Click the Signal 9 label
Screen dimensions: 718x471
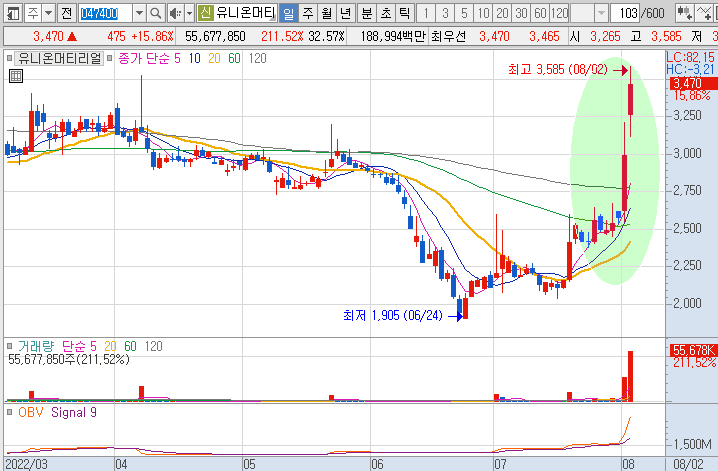point(74,412)
